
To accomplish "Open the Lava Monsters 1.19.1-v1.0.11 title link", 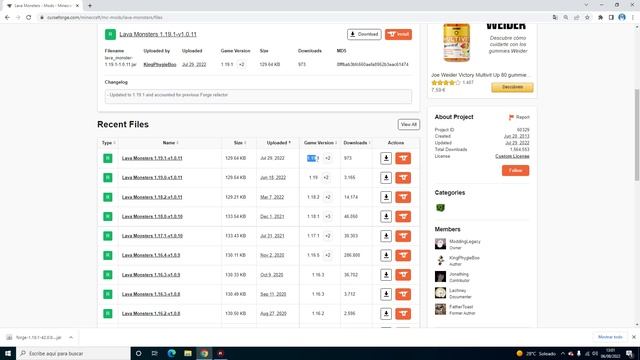I will click(158, 34).
